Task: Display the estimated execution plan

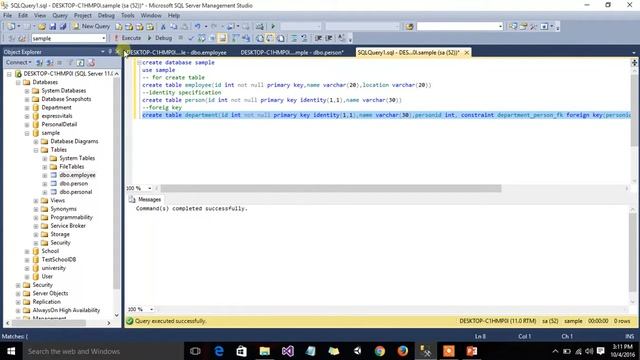Action: coord(202,38)
